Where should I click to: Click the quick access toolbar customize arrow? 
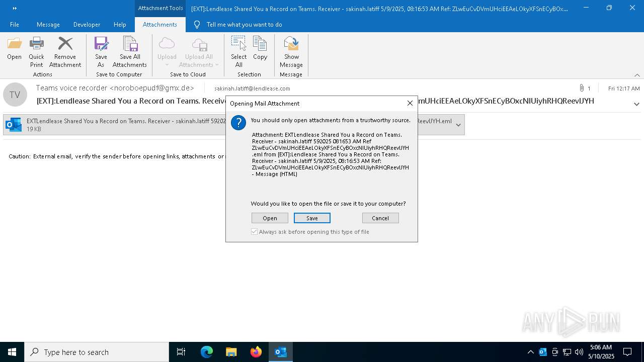14,8
